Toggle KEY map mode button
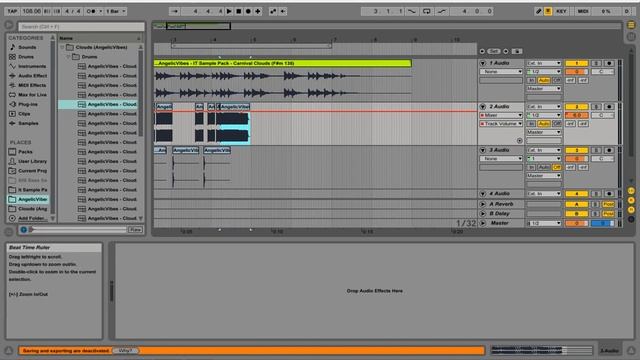The width and height of the screenshot is (640, 360). point(562,11)
